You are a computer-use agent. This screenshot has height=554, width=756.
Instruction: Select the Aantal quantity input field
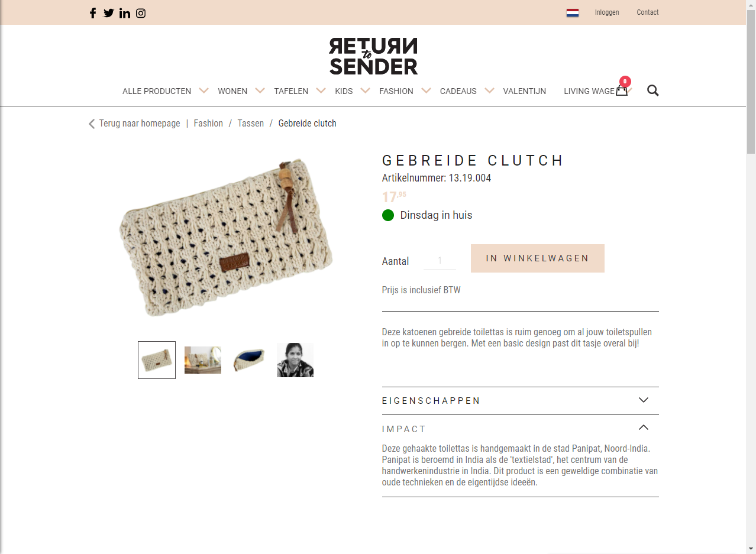pos(440,260)
